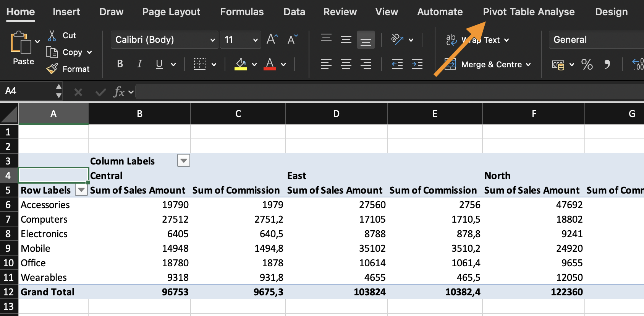This screenshot has height=316, width=644.
Task: Apply the yellow fill colour
Action: click(241, 64)
